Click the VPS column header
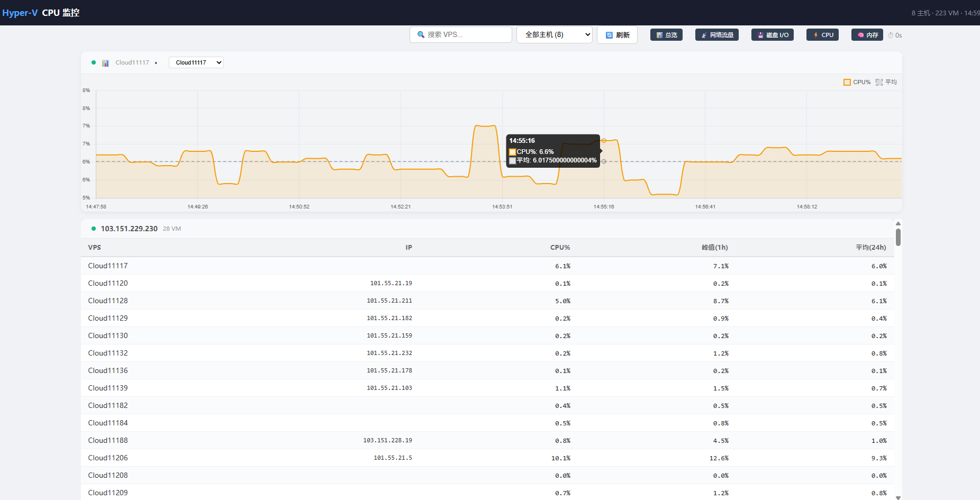Image resolution: width=980 pixels, height=500 pixels. point(95,248)
